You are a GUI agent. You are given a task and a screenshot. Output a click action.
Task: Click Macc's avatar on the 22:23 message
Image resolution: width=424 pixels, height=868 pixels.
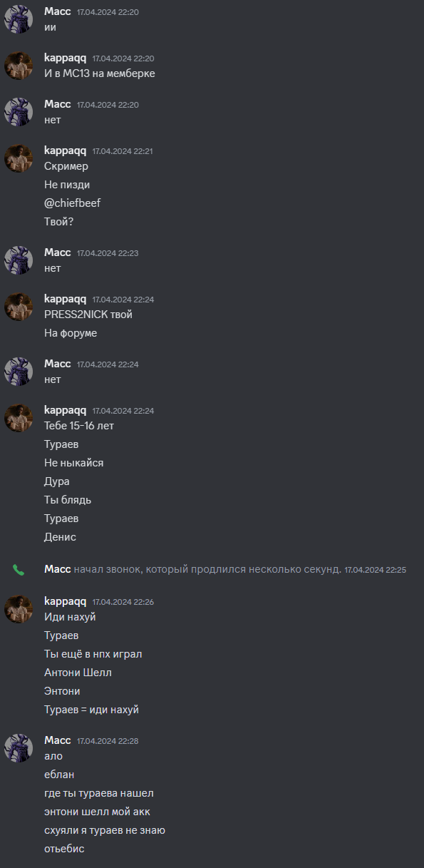[x=19, y=260]
